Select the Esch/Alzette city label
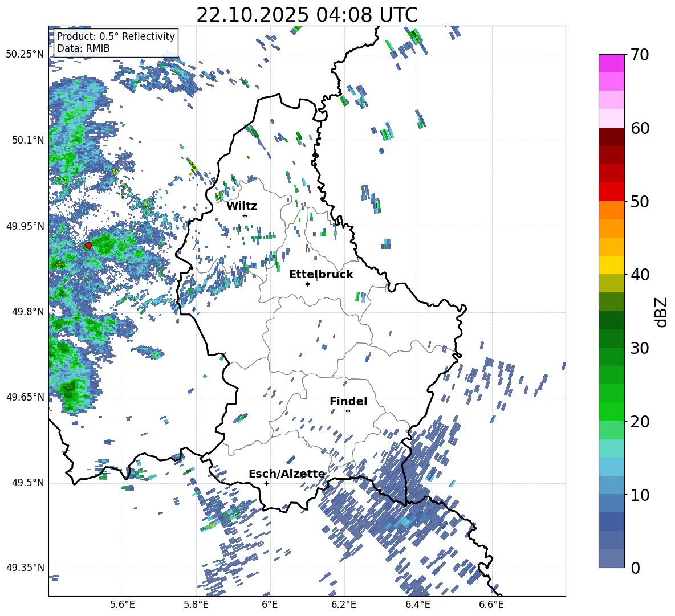675x616 pixels. pyautogui.click(x=287, y=474)
